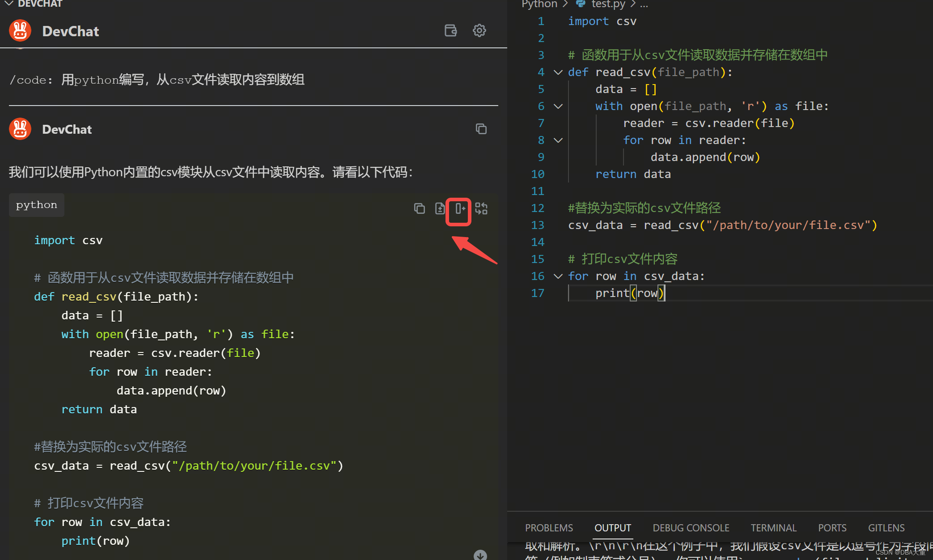
Task: Click line number 17 in the editor
Action: pyautogui.click(x=538, y=293)
